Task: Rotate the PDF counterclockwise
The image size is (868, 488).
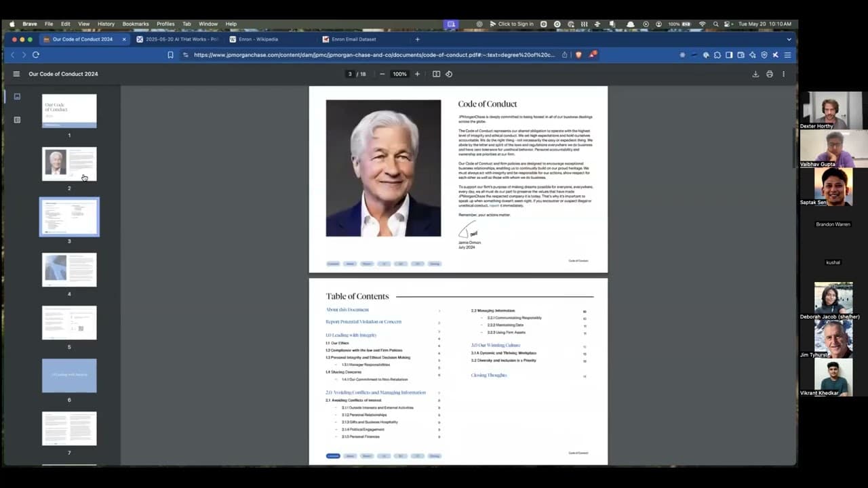Action: click(x=449, y=74)
